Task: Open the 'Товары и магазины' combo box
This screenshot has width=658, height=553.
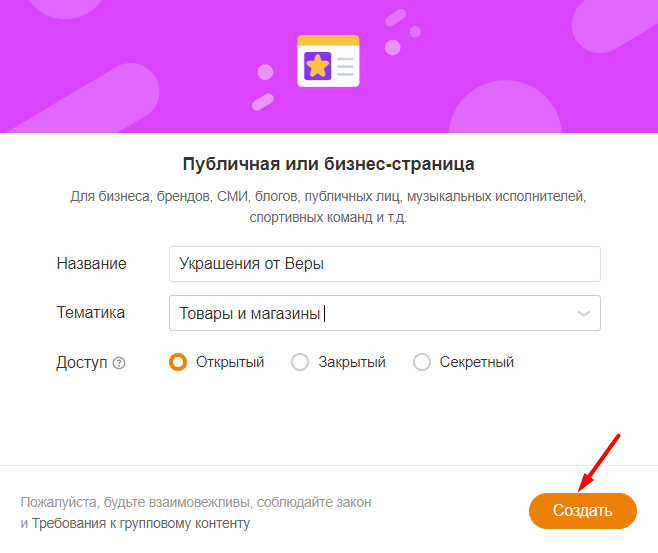Action: pyautogui.click(x=370, y=313)
